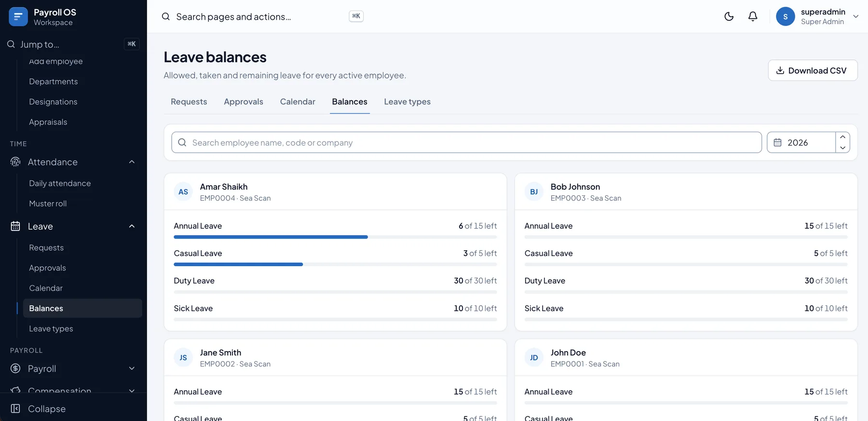The width and height of the screenshot is (868, 421).
Task: Decrease the year with down stepper arrow
Action: pyautogui.click(x=842, y=148)
